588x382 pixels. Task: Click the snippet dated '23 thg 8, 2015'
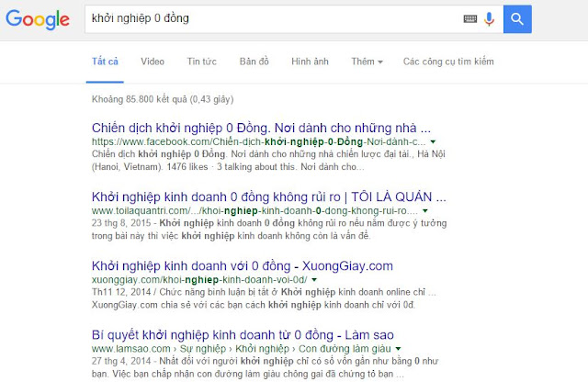(269, 230)
